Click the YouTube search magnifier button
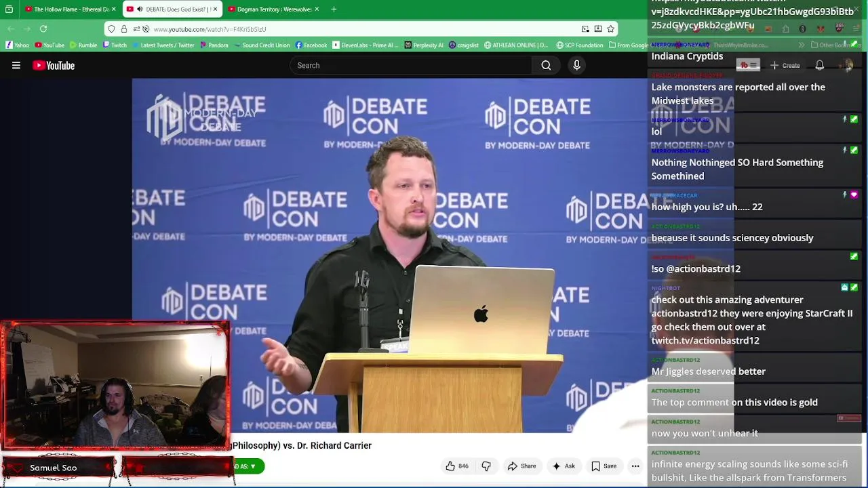This screenshot has width=868, height=488. tap(546, 66)
